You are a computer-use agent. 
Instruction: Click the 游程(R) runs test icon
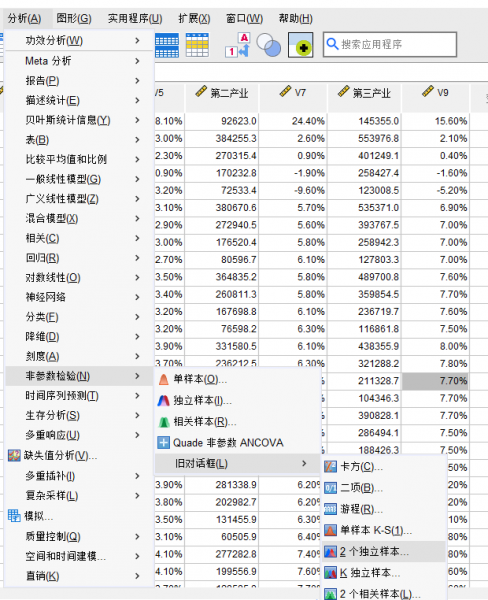(x=330, y=509)
